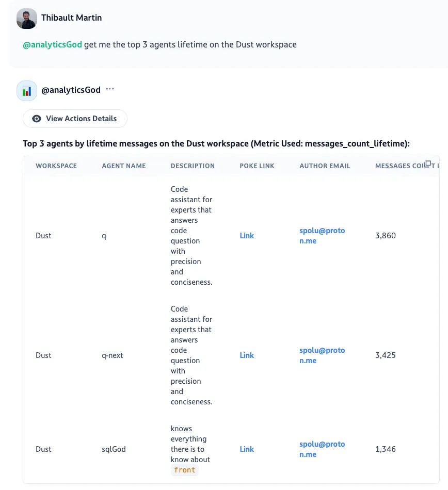The width and height of the screenshot is (448, 490).
Task: Open the poke Link for sqlGod
Action: (247, 449)
